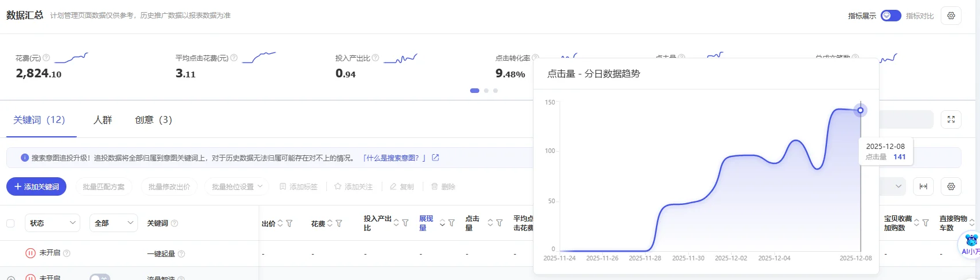The image size is (980, 280).
Task: Open the 状态 filter dropdown
Action: click(53, 223)
